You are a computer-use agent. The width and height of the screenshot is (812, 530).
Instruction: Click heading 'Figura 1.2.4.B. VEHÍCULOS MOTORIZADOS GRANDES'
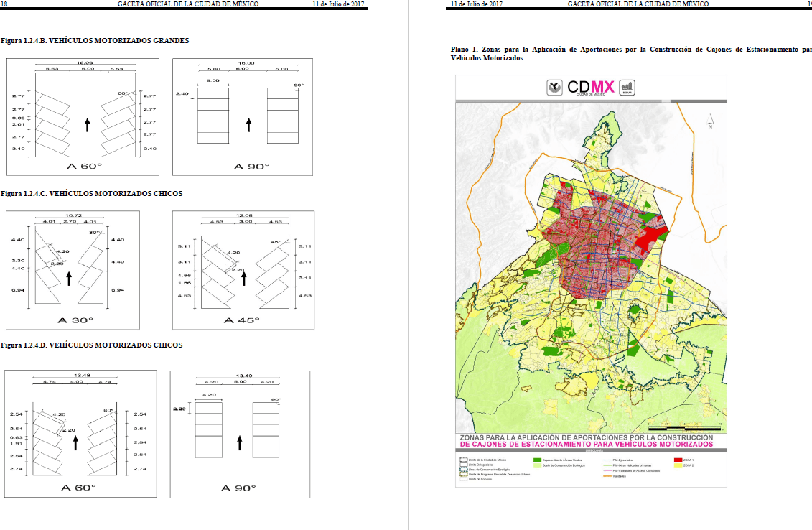(95, 40)
